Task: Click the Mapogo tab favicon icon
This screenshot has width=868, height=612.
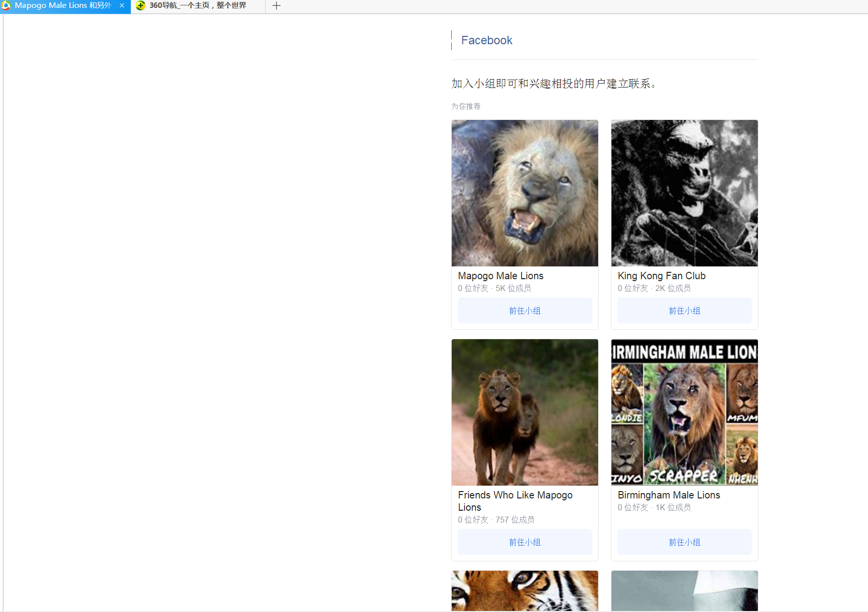Action: (6, 6)
